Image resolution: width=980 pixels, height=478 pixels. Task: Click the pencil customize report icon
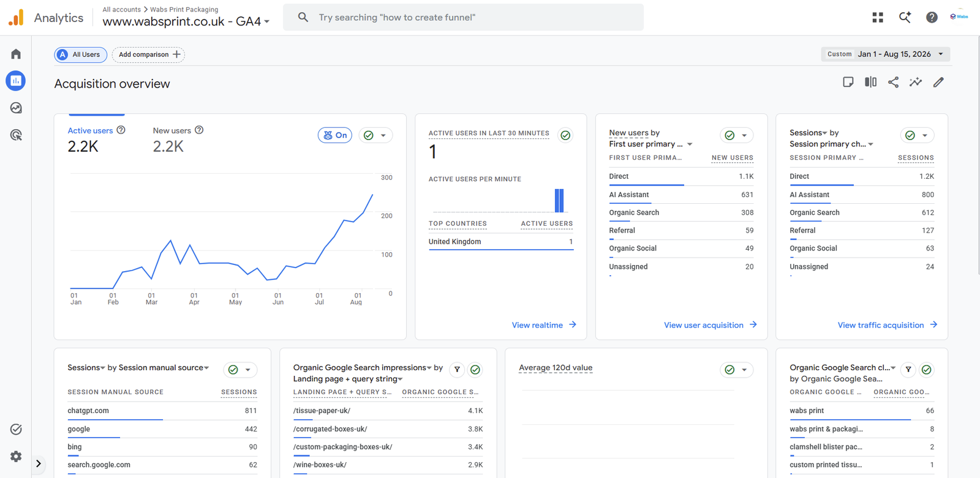point(938,82)
